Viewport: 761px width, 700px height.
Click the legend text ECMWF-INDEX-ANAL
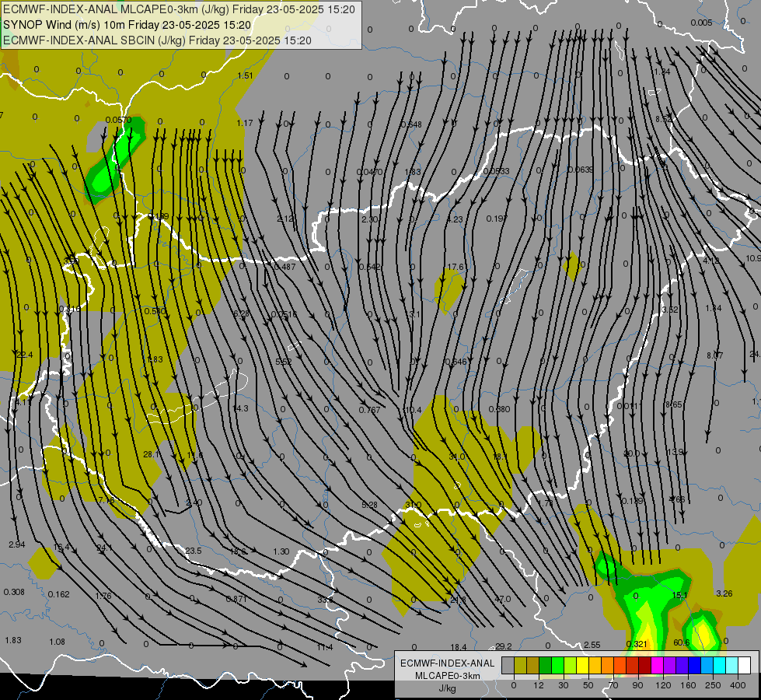pos(447,663)
